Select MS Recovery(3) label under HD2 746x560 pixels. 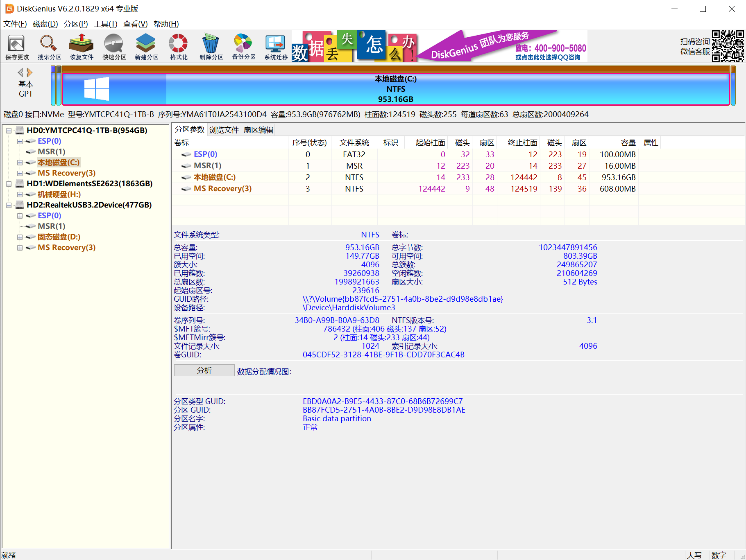[67, 248]
